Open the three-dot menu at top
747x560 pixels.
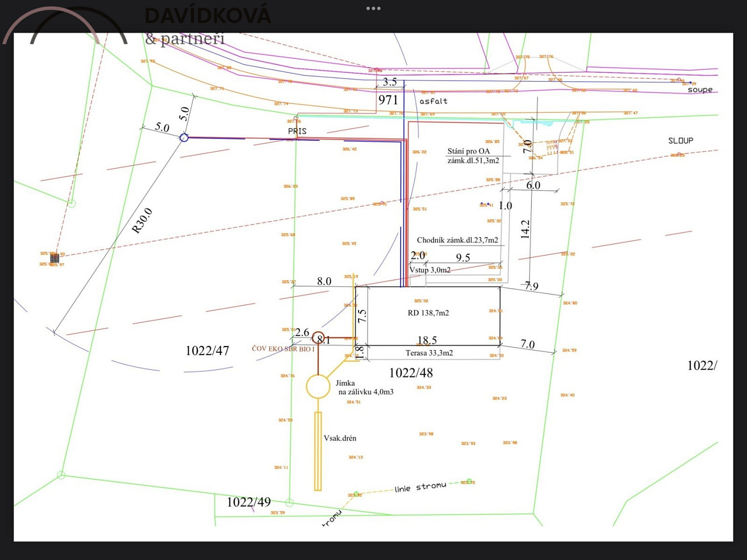click(373, 8)
